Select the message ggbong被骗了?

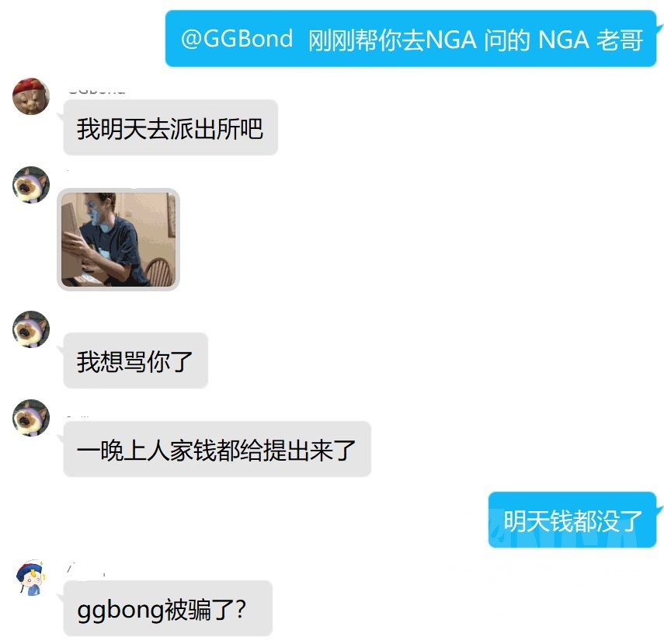point(168,608)
